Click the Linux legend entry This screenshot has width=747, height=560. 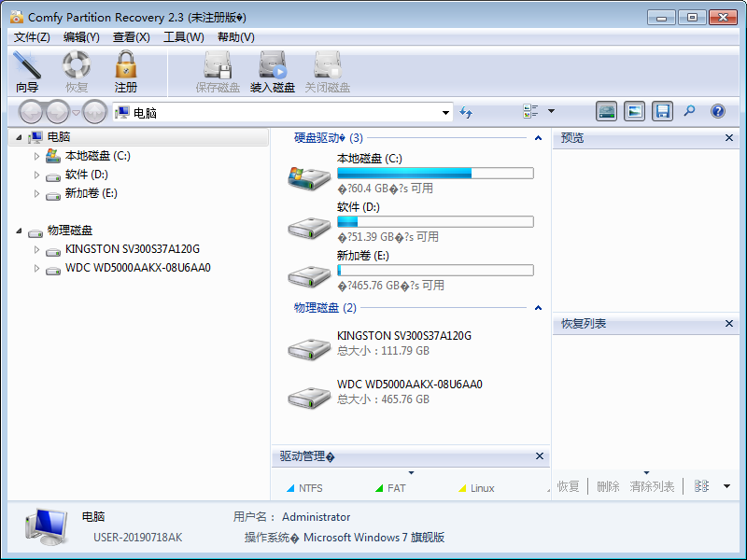(476, 488)
